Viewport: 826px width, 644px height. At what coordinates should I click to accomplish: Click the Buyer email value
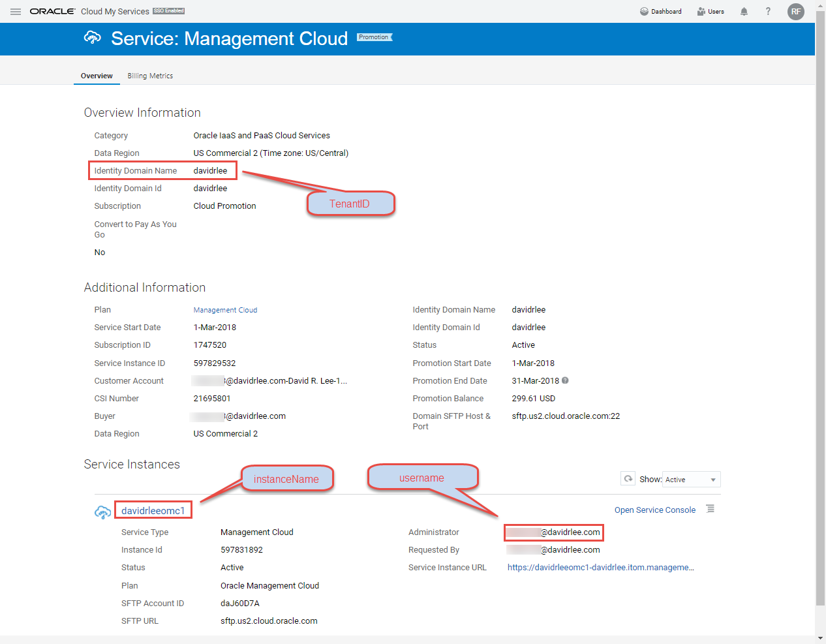coord(239,416)
